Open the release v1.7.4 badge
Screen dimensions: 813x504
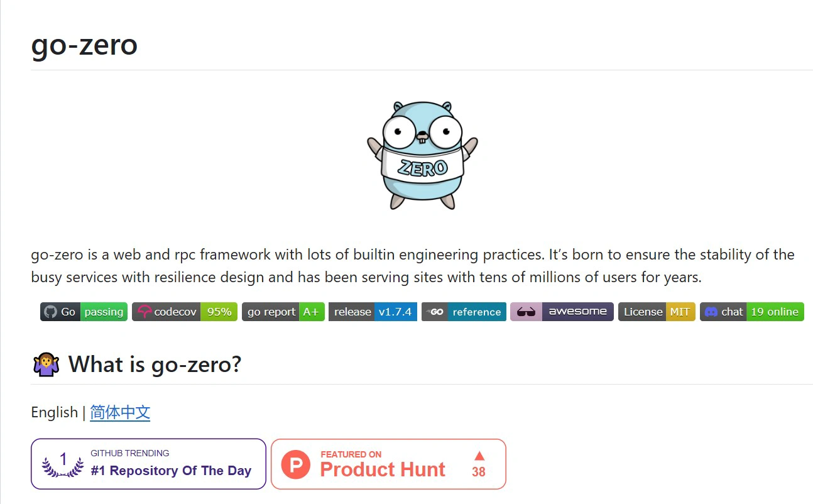(373, 312)
